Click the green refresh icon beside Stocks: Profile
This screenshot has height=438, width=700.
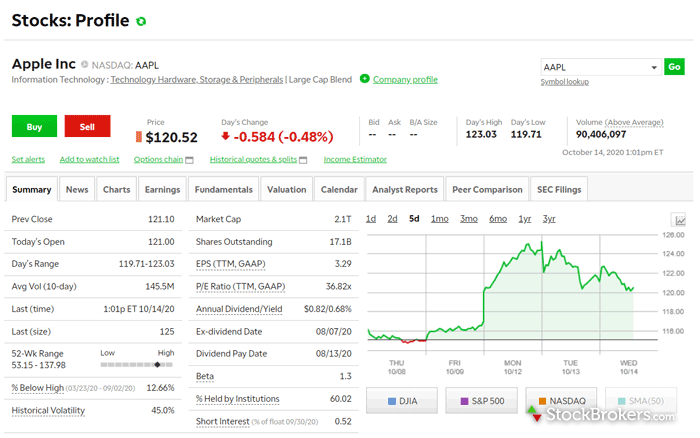pos(141,21)
